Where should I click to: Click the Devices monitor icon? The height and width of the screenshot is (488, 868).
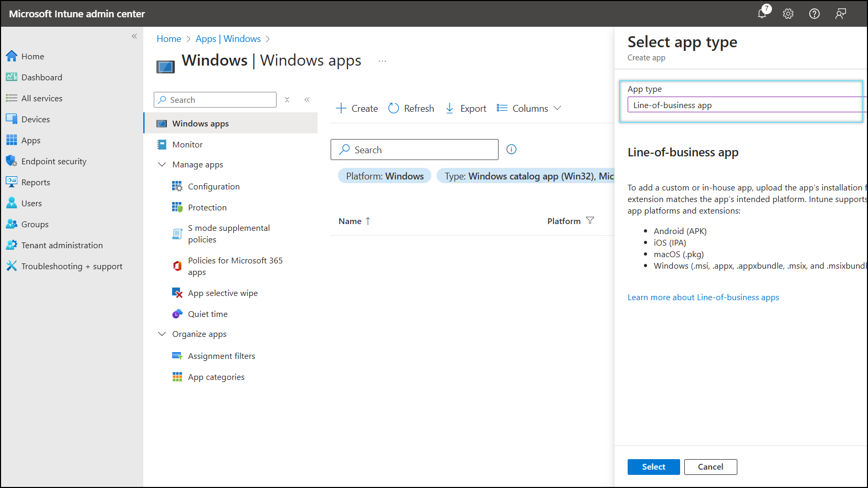point(12,119)
